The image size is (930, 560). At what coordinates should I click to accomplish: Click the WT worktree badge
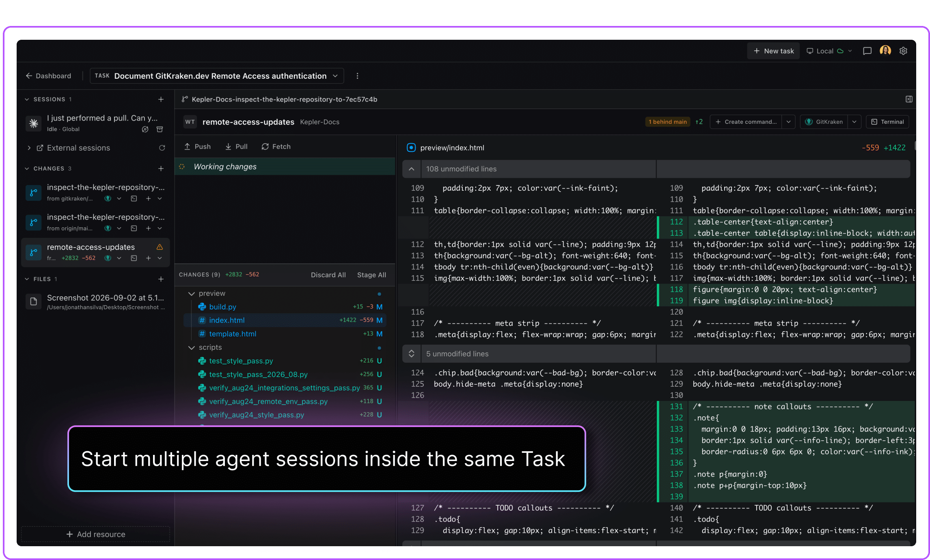190,122
